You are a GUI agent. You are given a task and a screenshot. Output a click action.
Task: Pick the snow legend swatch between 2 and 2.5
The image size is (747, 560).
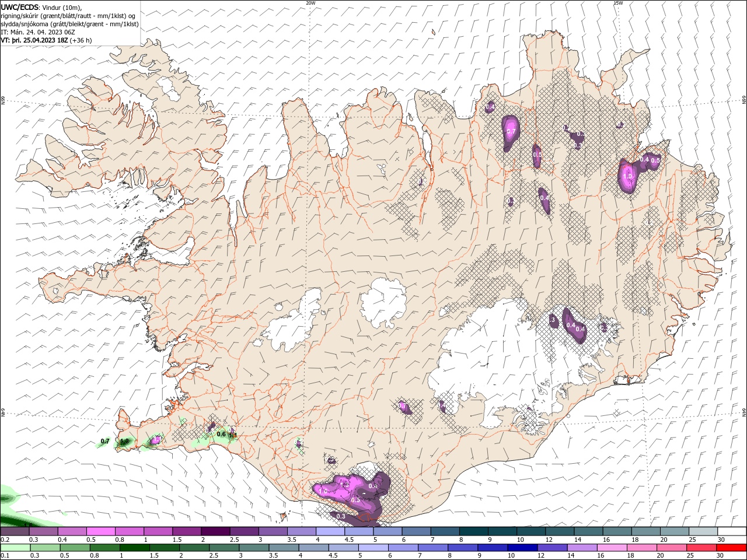[x=216, y=531]
